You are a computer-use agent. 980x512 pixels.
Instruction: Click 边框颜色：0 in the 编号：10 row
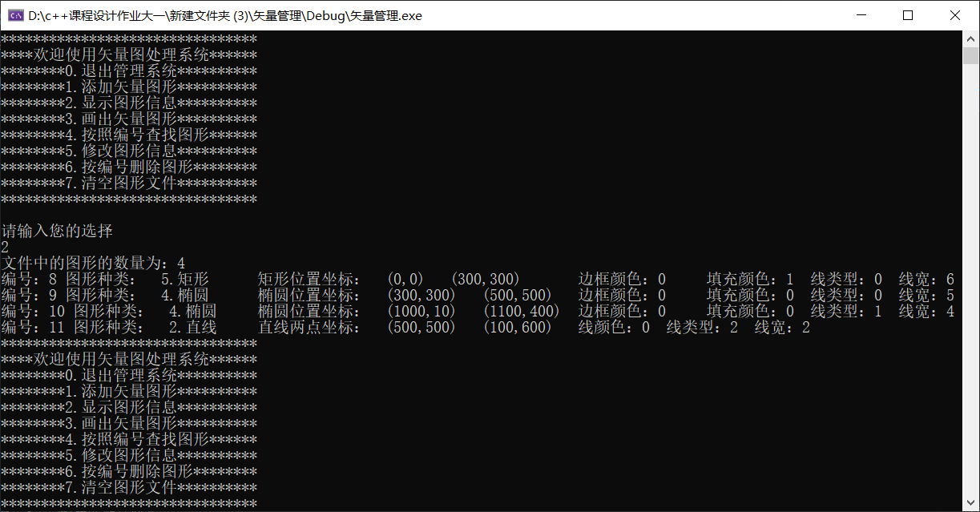622,312
